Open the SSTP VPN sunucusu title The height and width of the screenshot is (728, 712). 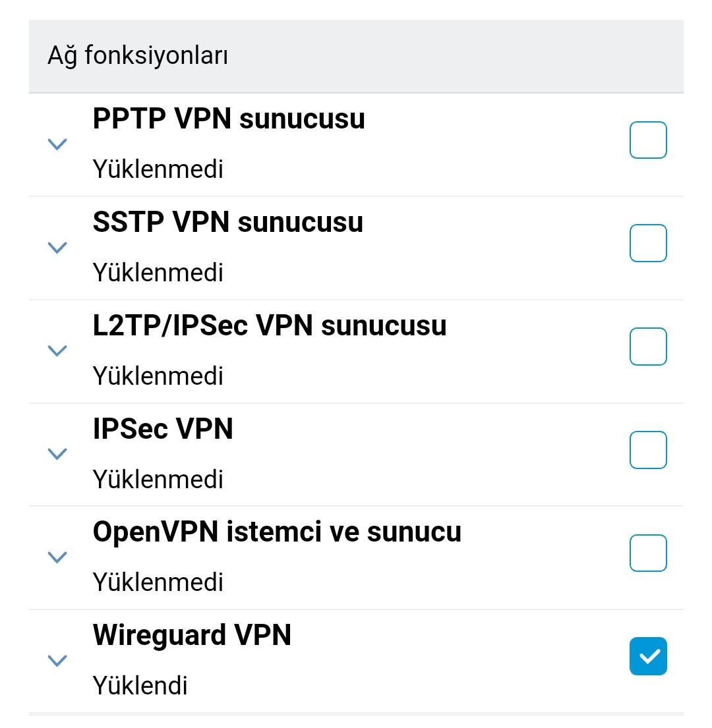click(x=228, y=222)
